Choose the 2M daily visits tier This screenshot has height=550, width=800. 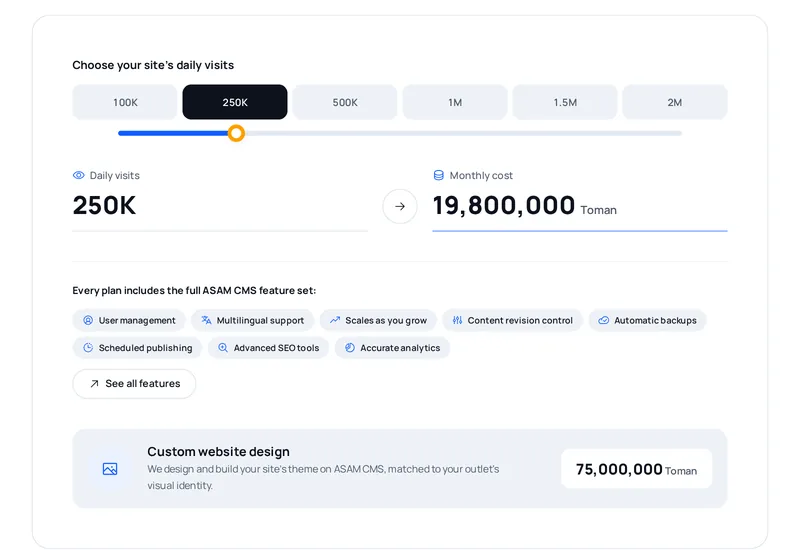click(x=674, y=102)
